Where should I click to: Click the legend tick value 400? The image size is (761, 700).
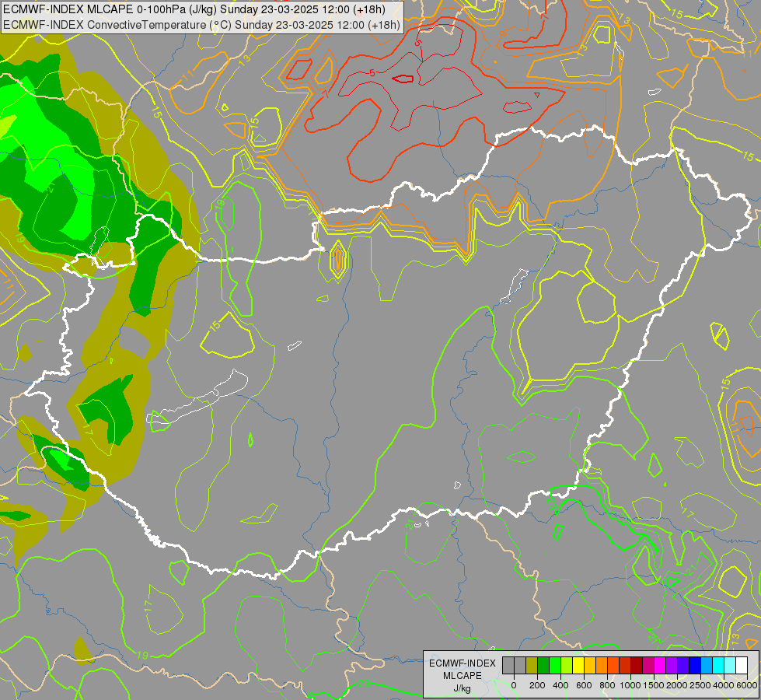click(560, 685)
